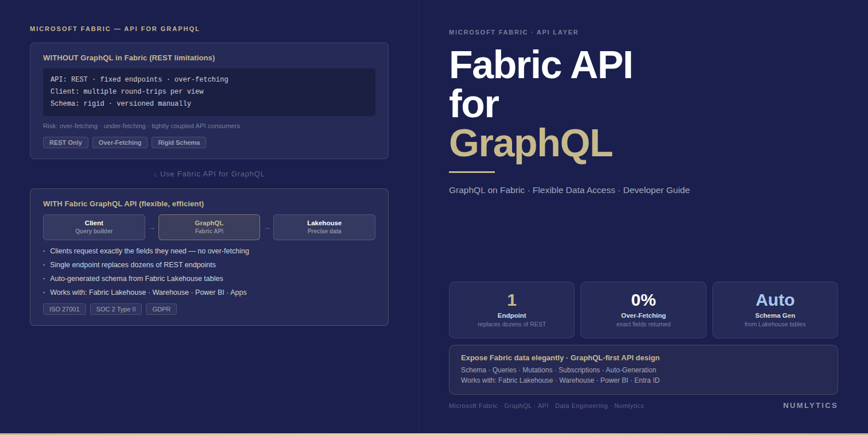Click the GraphQL Fabric API box

(x=209, y=227)
